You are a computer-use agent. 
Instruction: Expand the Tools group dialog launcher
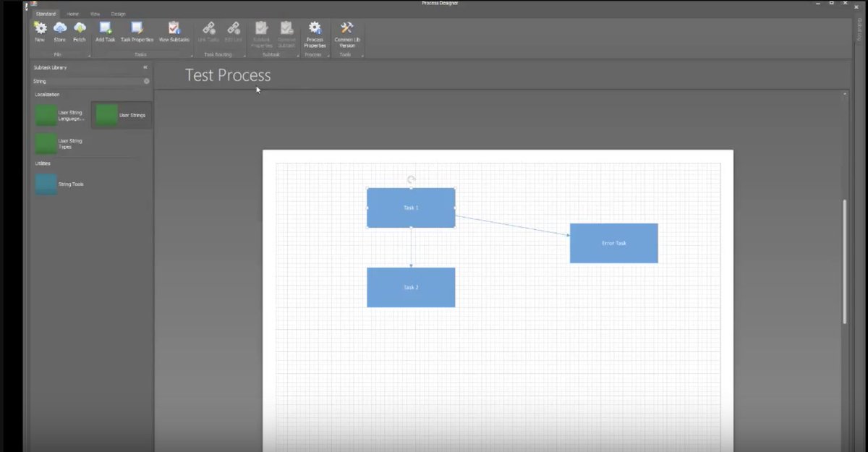pos(361,56)
